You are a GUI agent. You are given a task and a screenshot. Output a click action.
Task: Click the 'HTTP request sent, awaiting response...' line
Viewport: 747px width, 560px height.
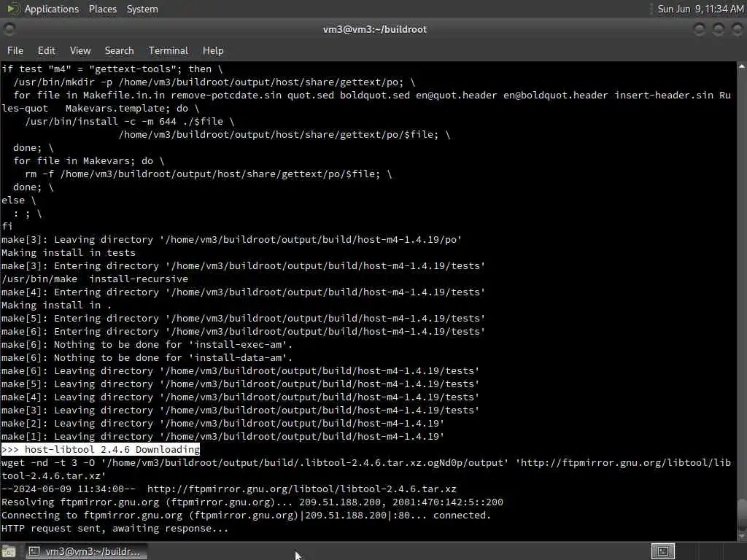click(x=115, y=529)
